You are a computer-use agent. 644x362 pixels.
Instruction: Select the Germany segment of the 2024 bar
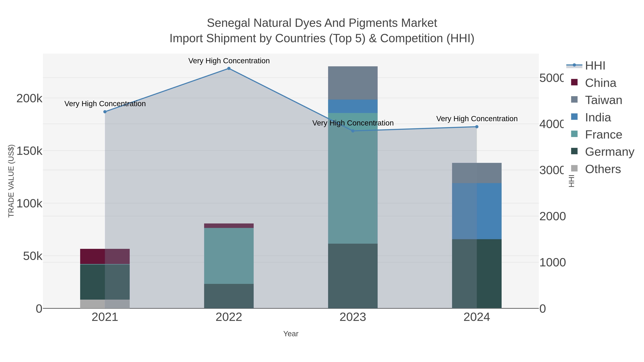[x=477, y=274]
